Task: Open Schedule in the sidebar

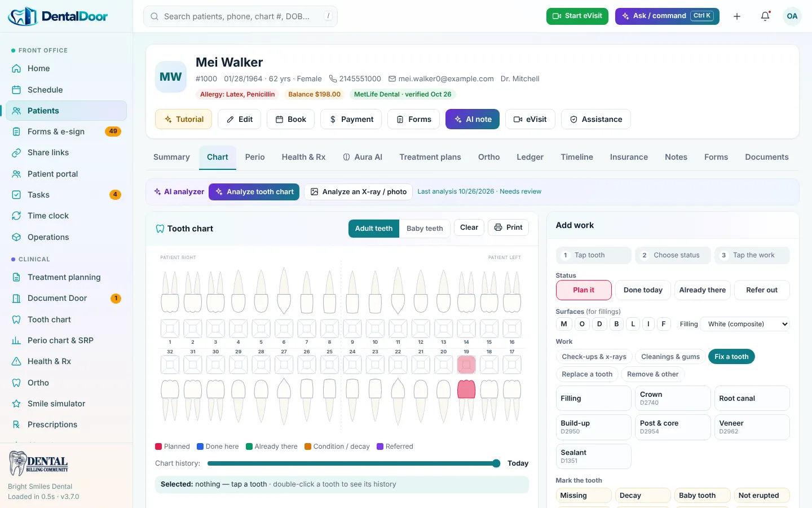Action: point(66,90)
